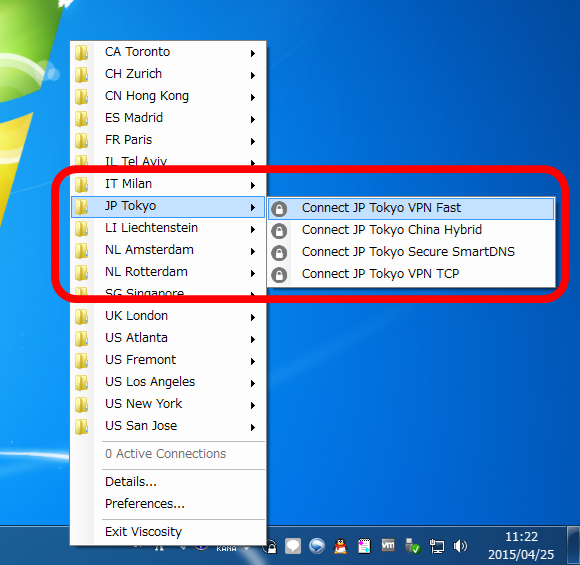Expand the CH Zurich submenu arrow
Viewport: 580px width, 565px height.
[x=253, y=75]
